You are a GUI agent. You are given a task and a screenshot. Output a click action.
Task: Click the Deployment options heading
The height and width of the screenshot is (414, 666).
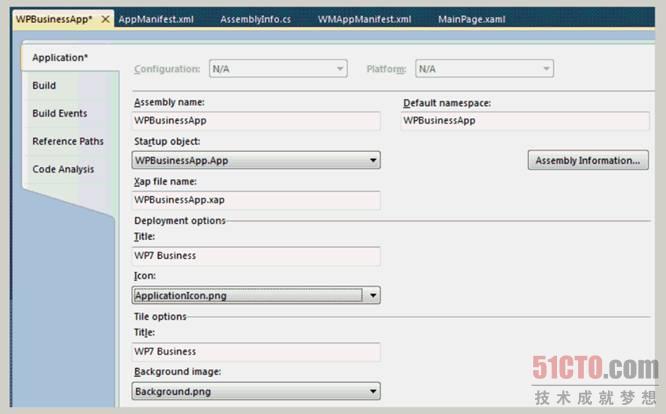click(180, 221)
